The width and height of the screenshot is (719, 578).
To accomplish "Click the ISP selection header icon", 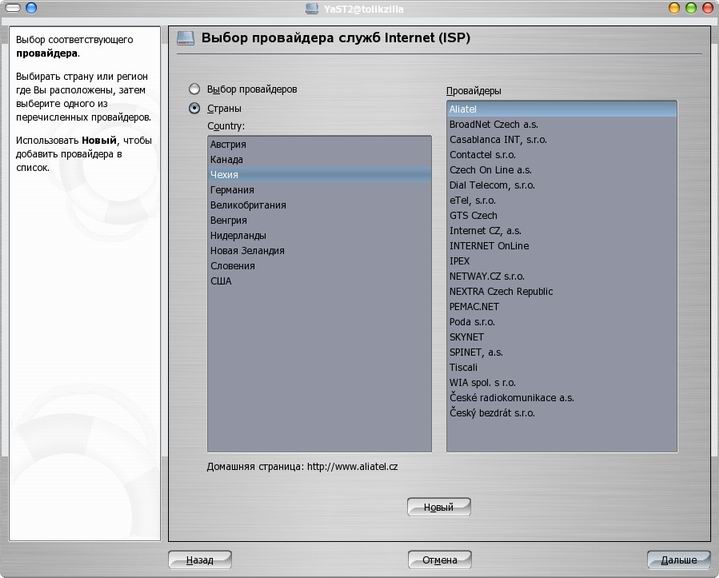I will coord(185,39).
